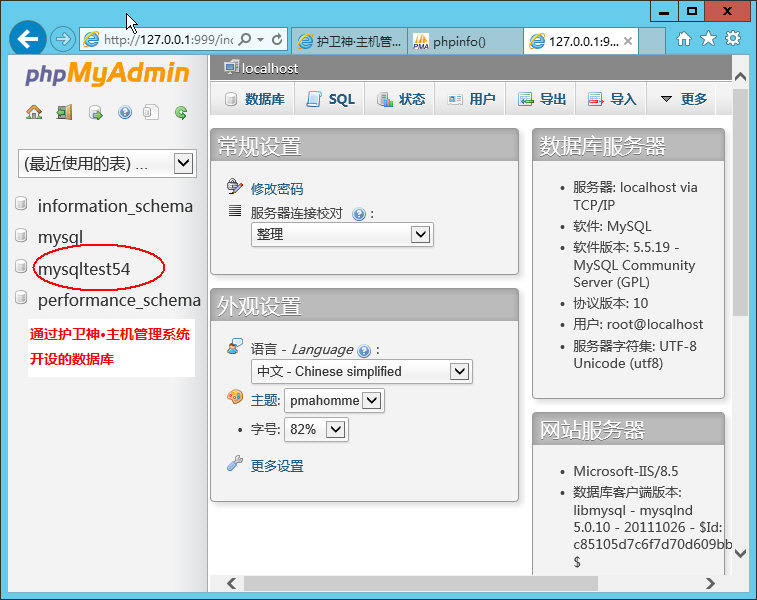Viewport: 757px width, 600px height.
Task: Expand the 更多 menu
Action: [682, 99]
